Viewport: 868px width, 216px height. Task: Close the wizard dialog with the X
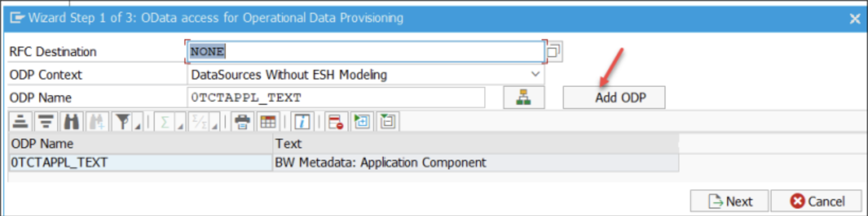point(854,19)
